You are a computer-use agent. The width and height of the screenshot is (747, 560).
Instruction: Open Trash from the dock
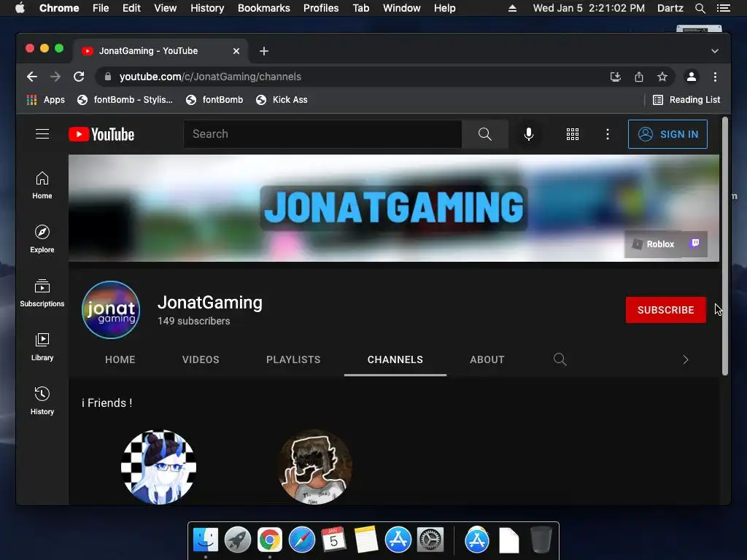pyautogui.click(x=541, y=540)
